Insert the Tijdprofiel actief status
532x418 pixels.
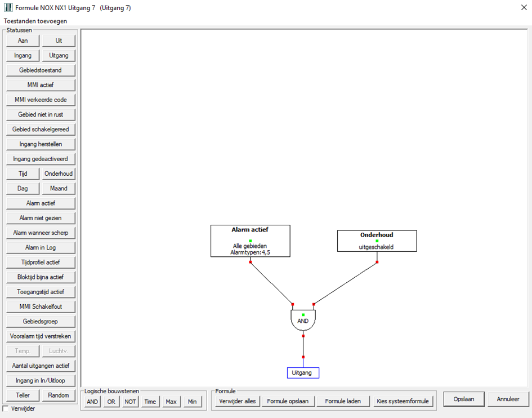point(41,263)
